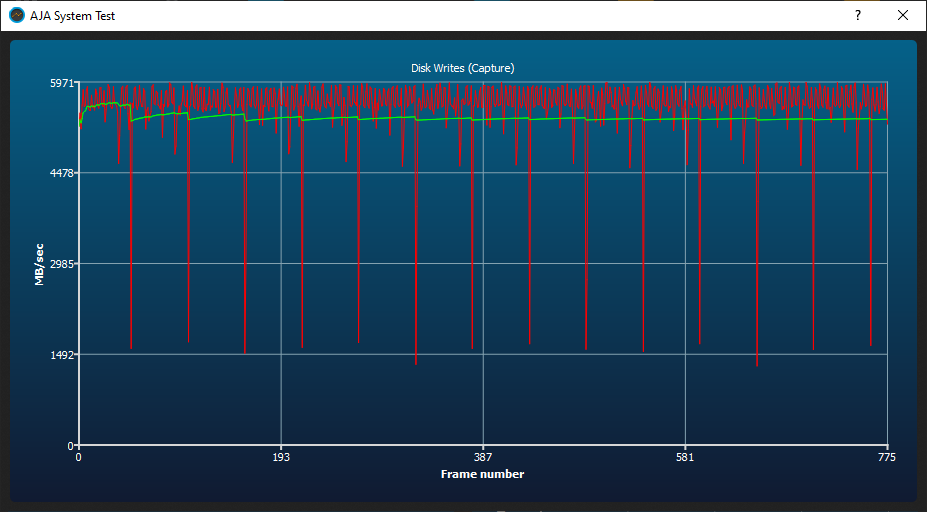Open help with the question mark button

pos(857,15)
